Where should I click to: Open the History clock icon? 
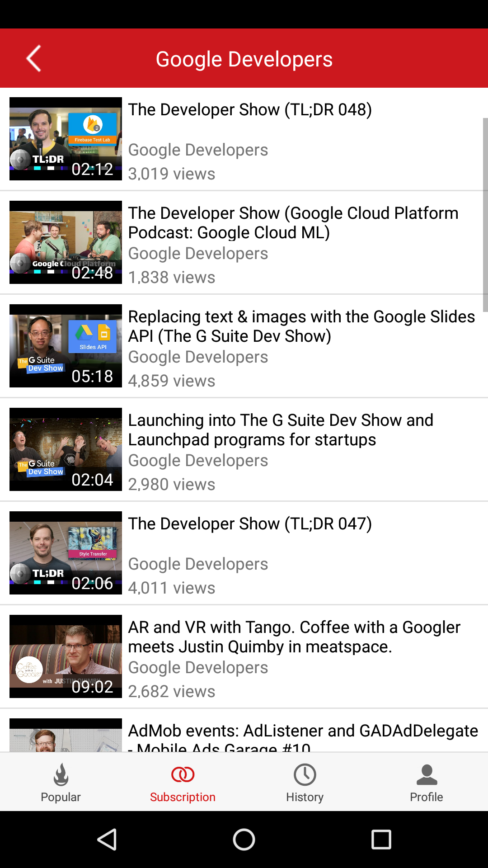pyautogui.click(x=305, y=774)
